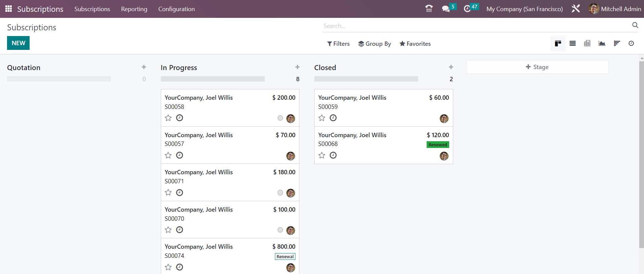The height and width of the screenshot is (274, 644).
Task: Open subscription S00058 card
Action: coord(230,108)
